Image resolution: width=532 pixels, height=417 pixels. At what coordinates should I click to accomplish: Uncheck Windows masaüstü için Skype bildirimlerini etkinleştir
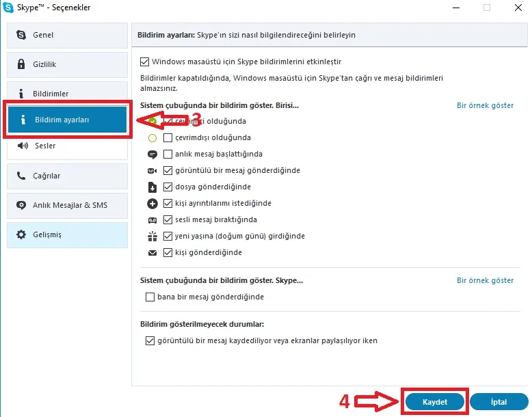144,62
